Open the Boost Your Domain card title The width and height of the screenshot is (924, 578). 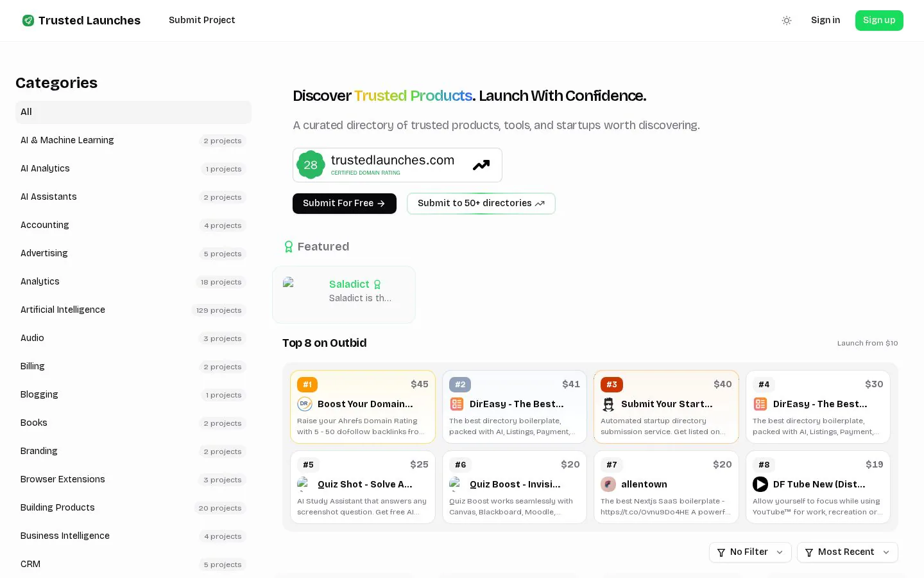click(x=365, y=404)
